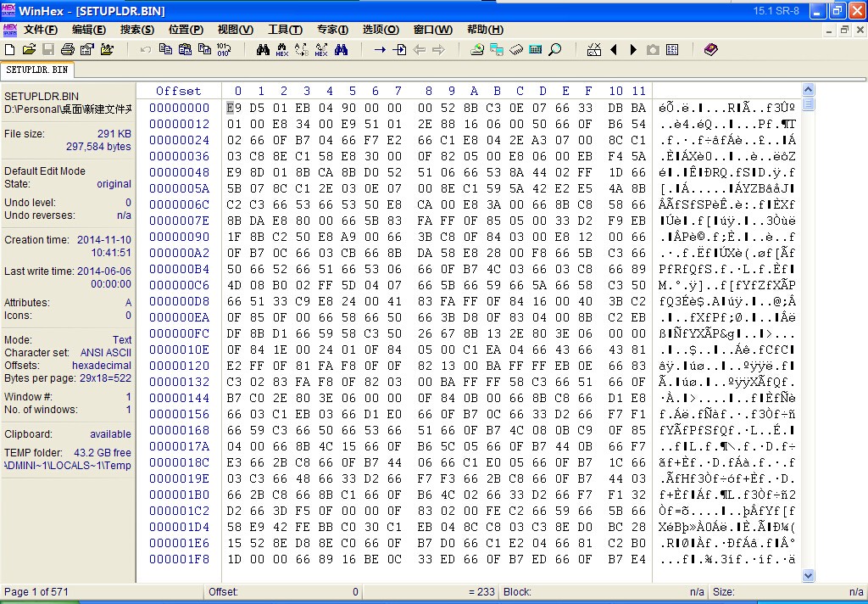868x604 pixels.
Task: Click the Offset column header
Action: pyautogui.click(x=178, y=91)
